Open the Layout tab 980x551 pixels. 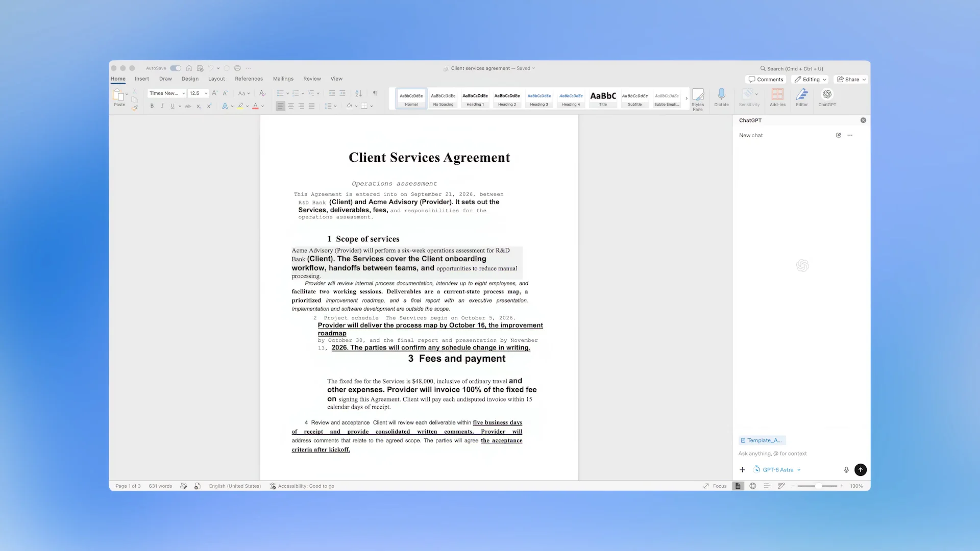pos(216,79)
